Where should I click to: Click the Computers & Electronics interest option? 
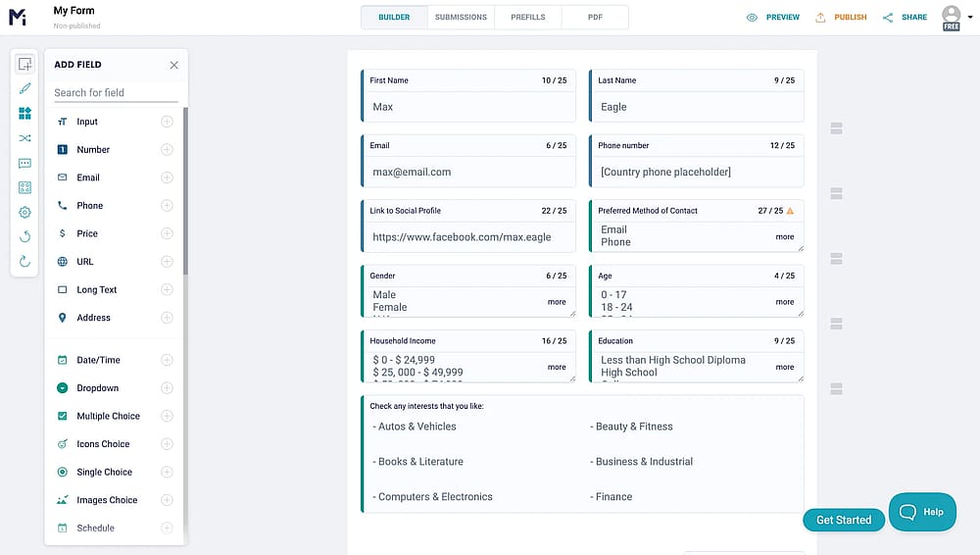coord(432,497)
